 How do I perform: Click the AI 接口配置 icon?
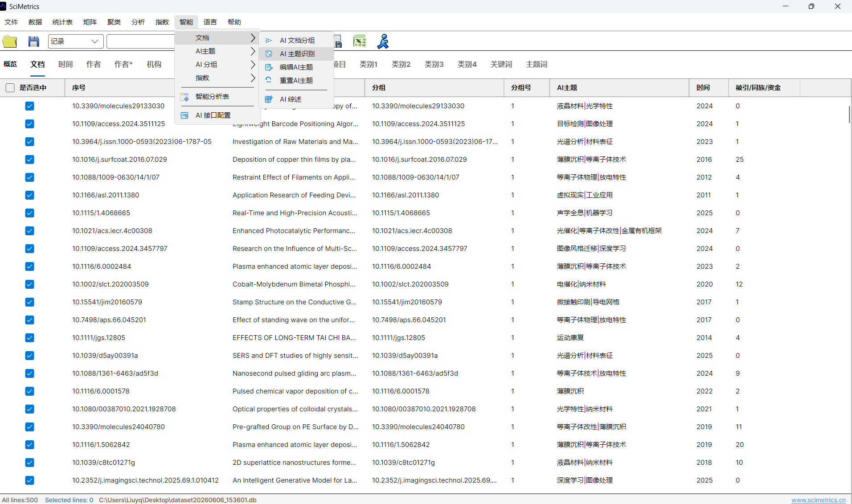pos(184,115)
